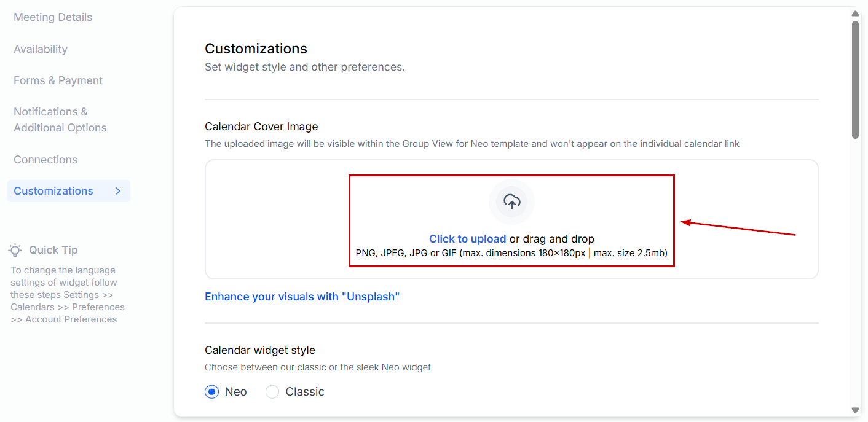Go to the Availability section
The width and height of the screenshot is (868, 422).
[x=41, y=49]
